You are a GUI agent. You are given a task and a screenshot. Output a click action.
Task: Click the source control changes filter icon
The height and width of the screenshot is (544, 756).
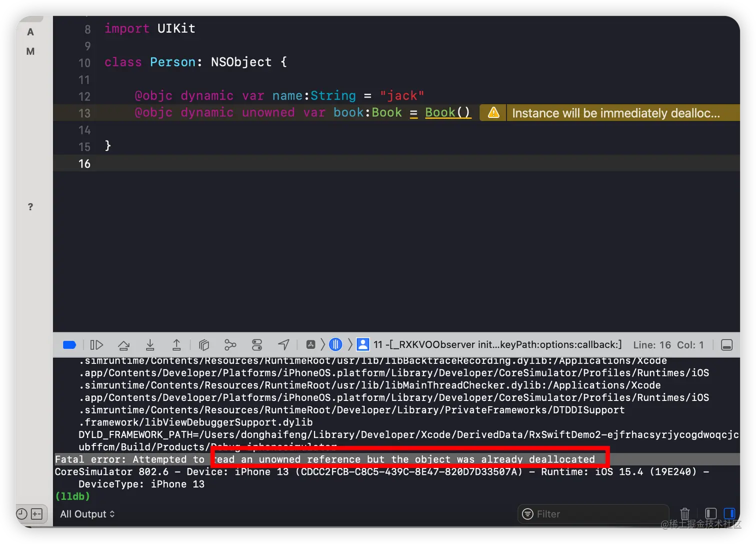point(37,513)
